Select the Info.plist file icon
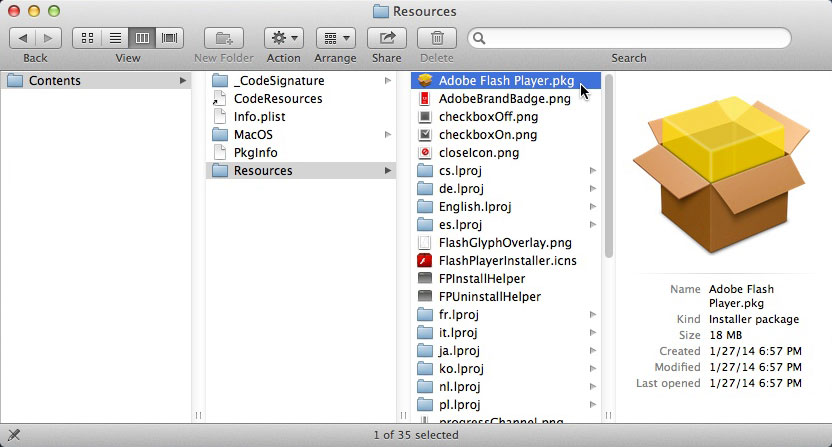 220,117
